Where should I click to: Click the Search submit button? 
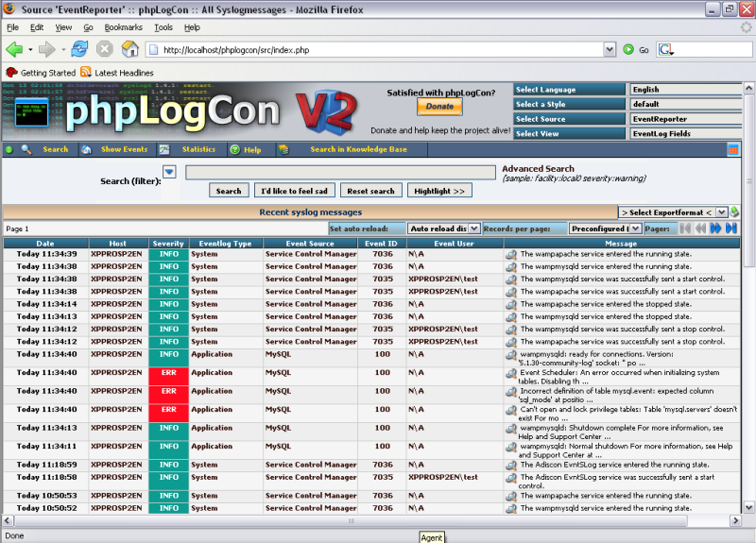(x=229, y=191)
